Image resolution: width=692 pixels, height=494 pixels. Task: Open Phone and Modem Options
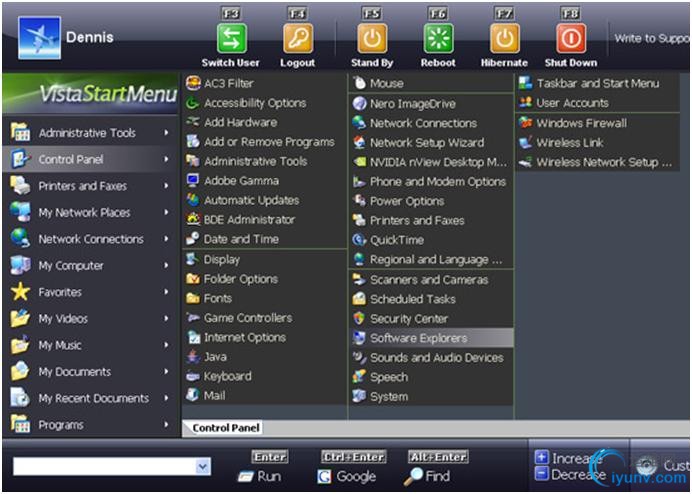pyautogui.click(x=432, y=181)
